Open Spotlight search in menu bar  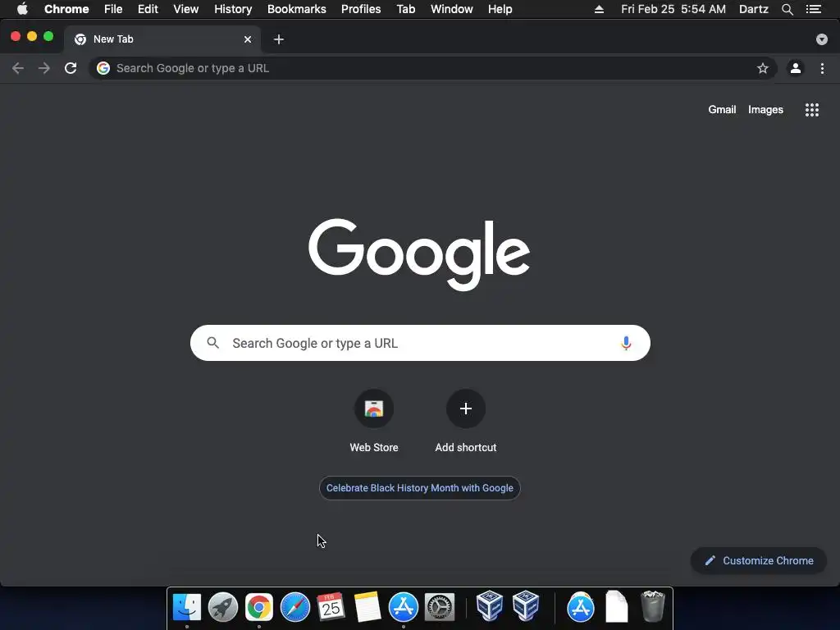tap(787, 9)
